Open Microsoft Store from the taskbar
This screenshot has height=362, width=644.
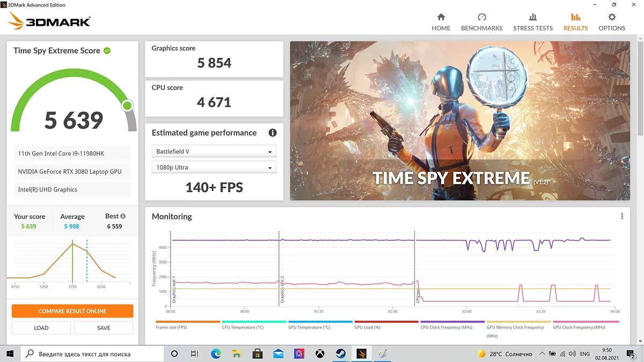click(x=257, y=354)
